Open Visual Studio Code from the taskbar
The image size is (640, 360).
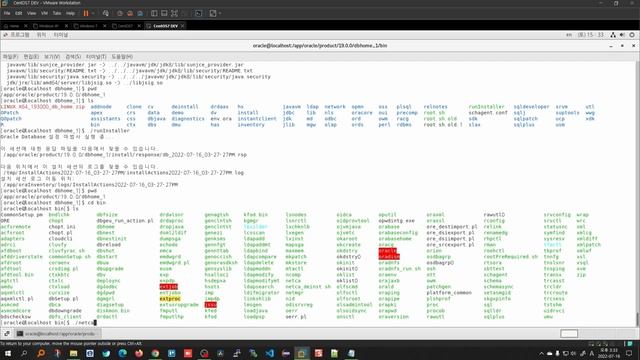point(269,353)
